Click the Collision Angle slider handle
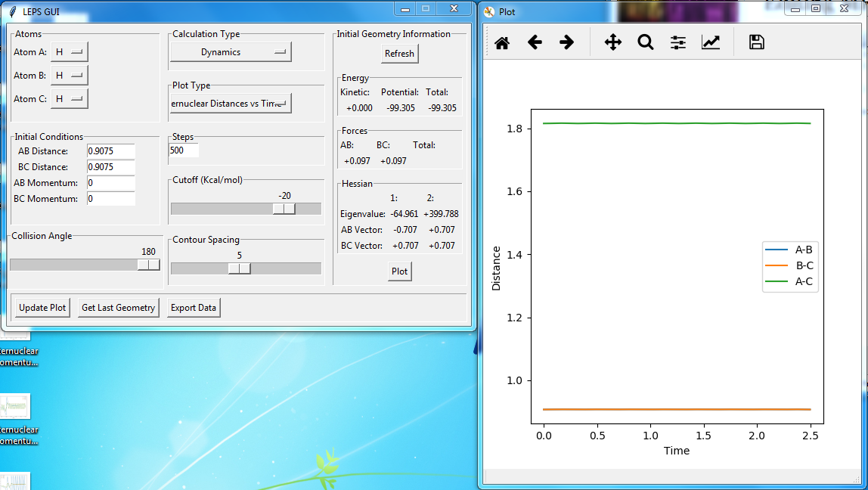 tap(149, 265)
